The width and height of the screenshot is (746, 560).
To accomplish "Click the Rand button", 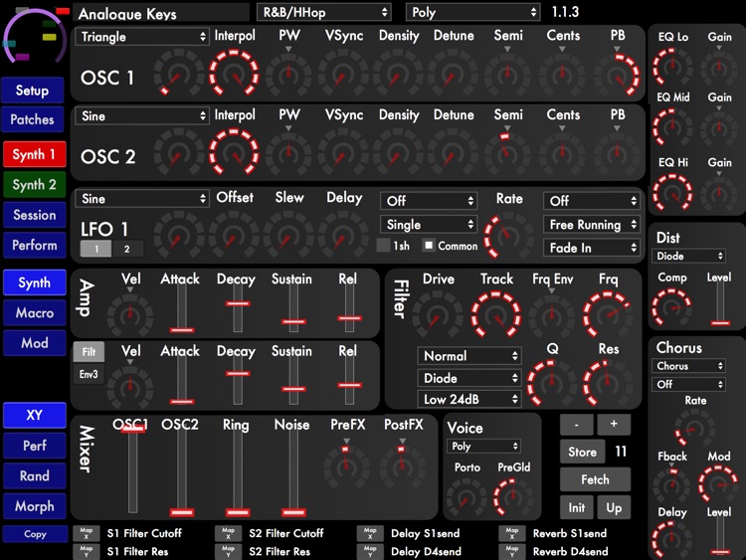I will (34, 475).
